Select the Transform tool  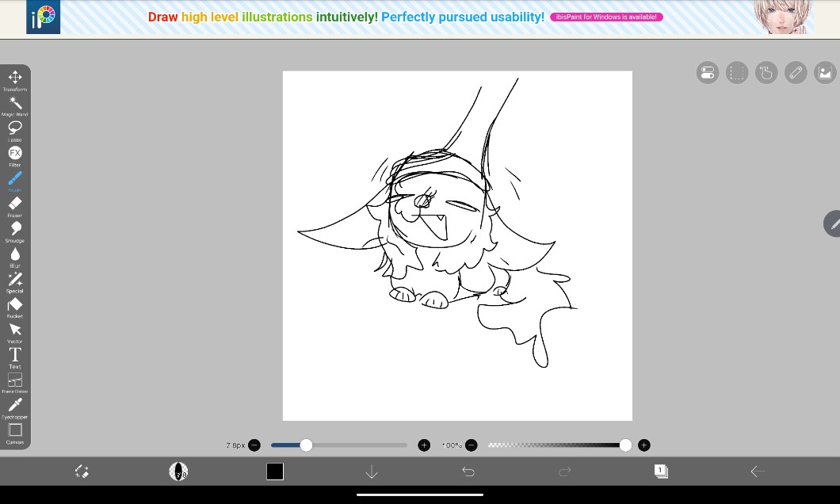[x=14, y=78]
